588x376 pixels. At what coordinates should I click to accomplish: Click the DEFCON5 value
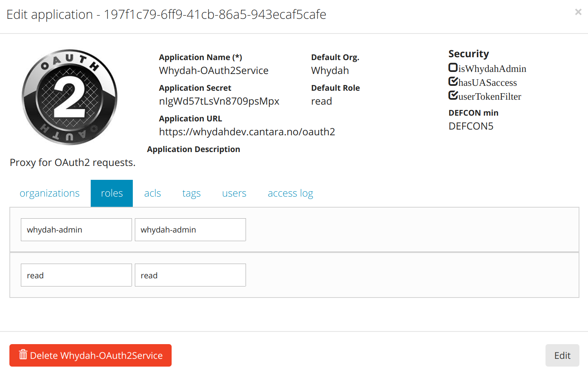coord(471,126)
